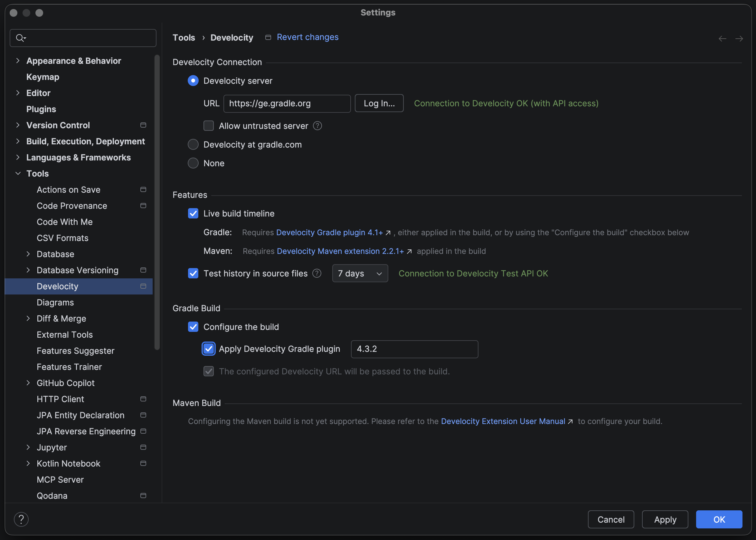756x540 pixels.
Task: Click the Develocity server URL input field
Action: (287, 103)
